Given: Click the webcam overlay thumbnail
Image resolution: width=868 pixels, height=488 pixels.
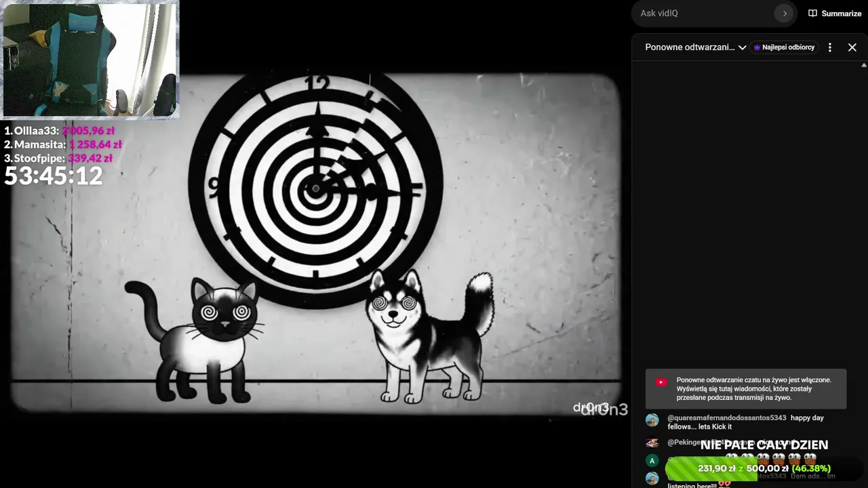Looking at the screenshot, I should (x=90, y=60).
